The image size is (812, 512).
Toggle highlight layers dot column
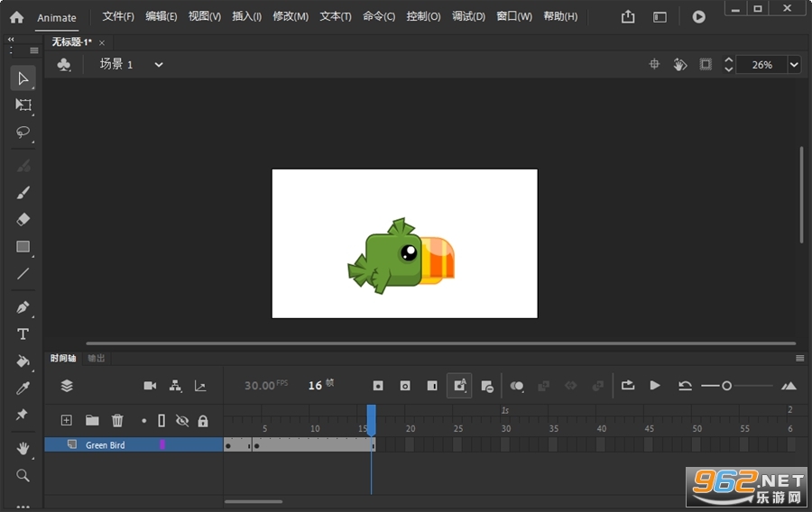(144, 421)
